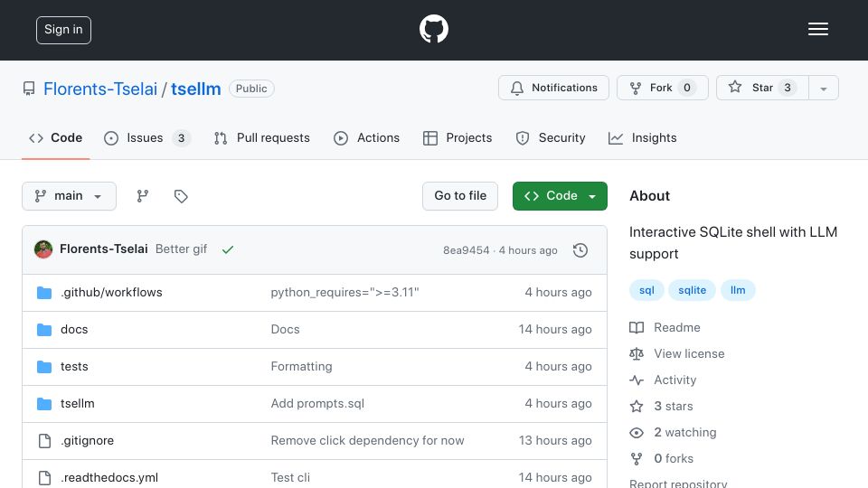Viewport: 868px width, 488px height.
Task: Open the GitHub Octocat logo home
Action: [433, 29]
